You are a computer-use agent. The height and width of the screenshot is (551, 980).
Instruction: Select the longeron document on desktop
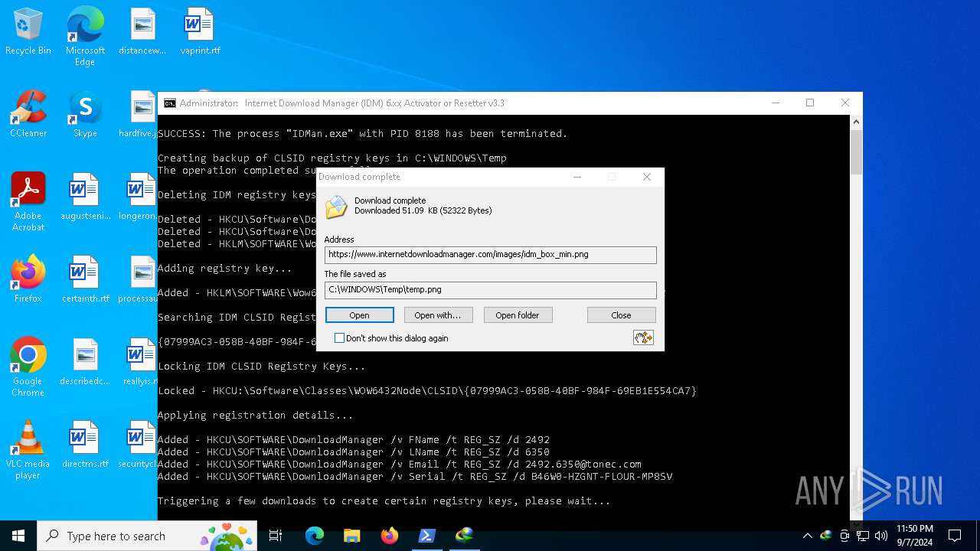[139, 197]
